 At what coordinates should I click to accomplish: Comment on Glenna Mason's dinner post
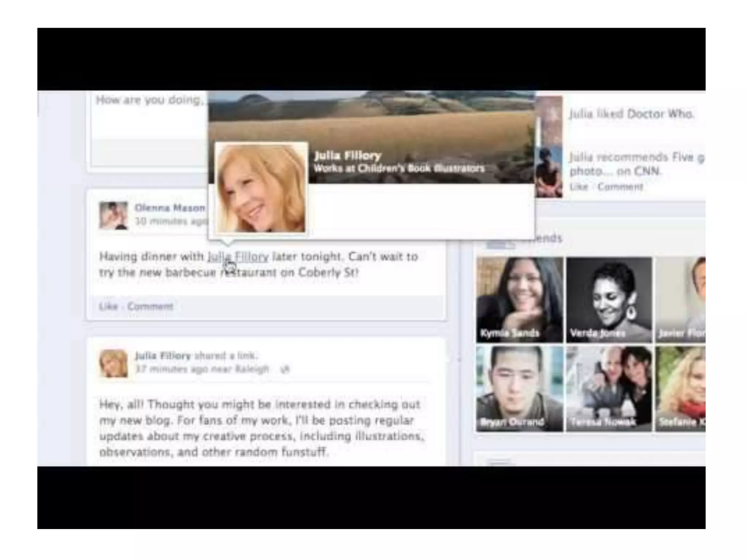150,307
